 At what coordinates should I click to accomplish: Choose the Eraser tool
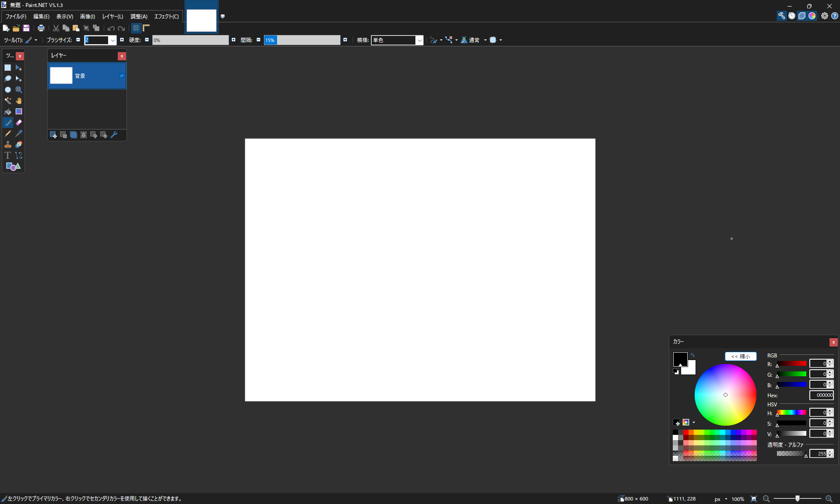click(x=19, y=122)
